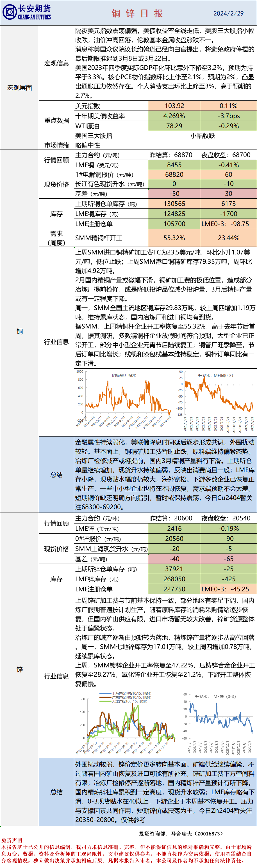This screenshot has height=868, width=257.
Task: Click the 长安期货 circular logo icon
Action: tap(10, 12)
